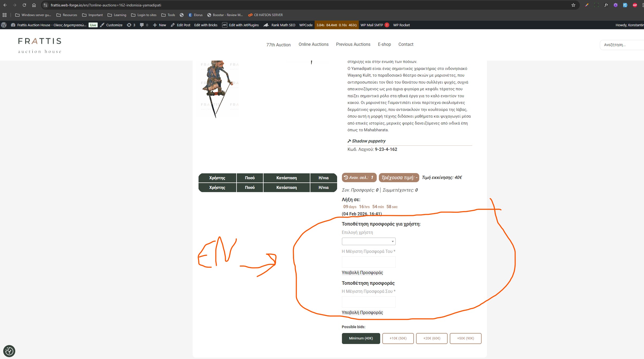
Task: Open the ABP extension icon
Action: pos(635,5)
